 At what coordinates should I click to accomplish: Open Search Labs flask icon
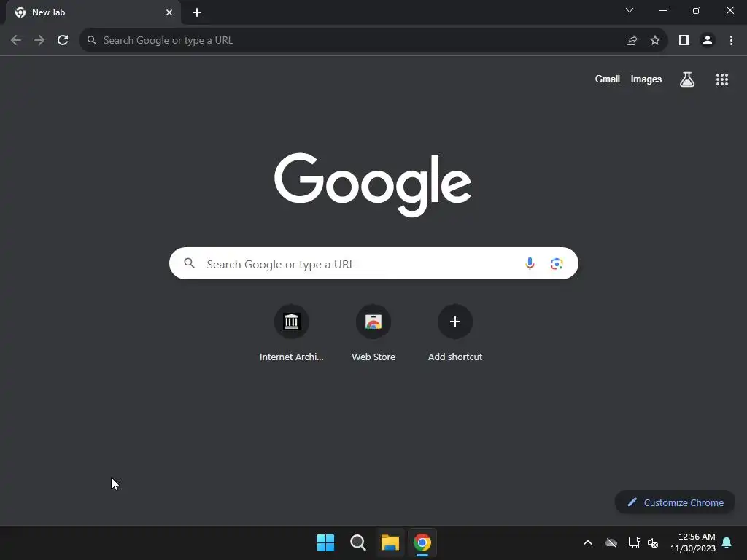687,79
